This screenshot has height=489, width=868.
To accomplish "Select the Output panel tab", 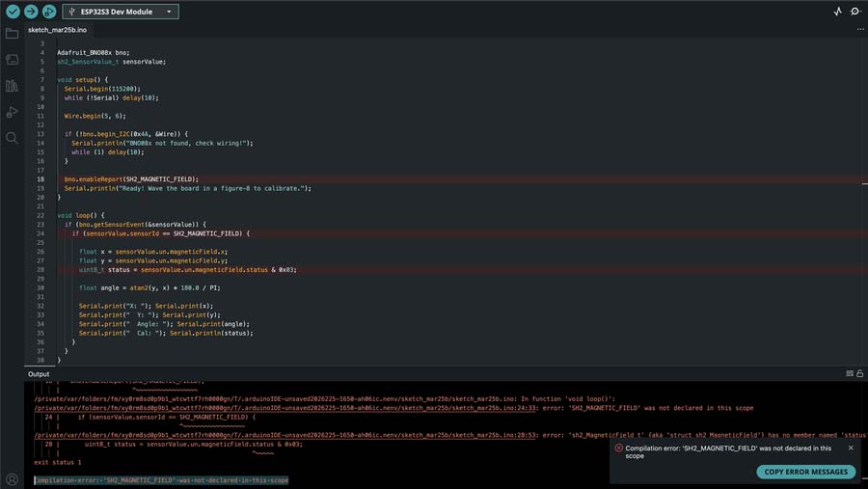I will click(39, 374).
